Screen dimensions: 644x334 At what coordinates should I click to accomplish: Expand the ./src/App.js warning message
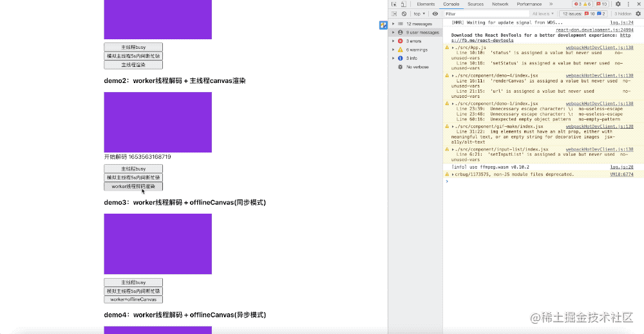(453, 48)
